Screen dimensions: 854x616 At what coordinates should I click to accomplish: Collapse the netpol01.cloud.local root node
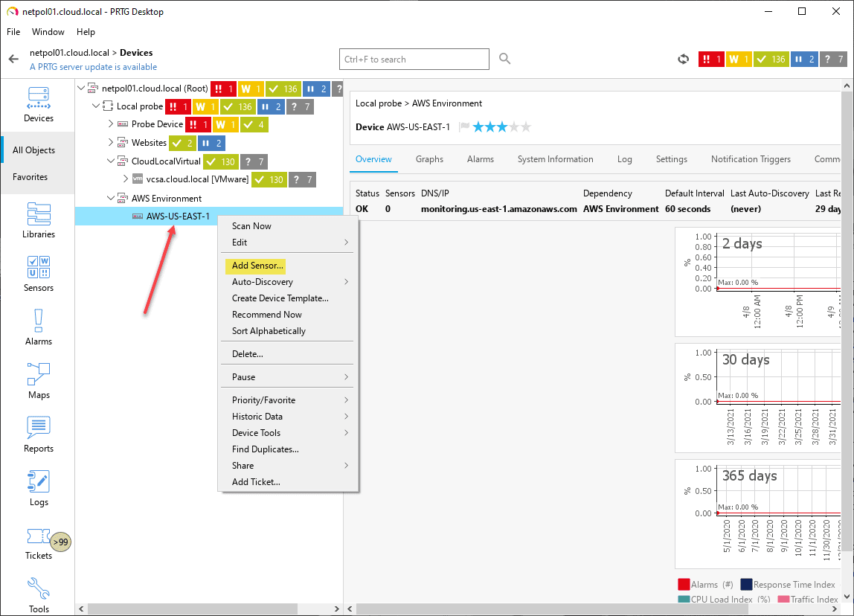pyautogui.click(x=81, y=88)
